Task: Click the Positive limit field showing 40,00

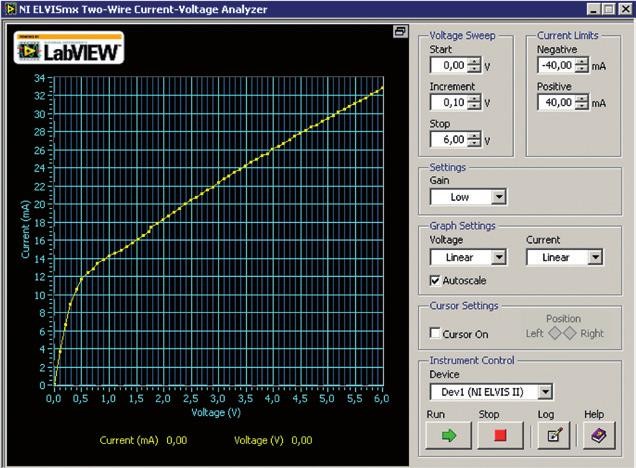Action: 556,102
